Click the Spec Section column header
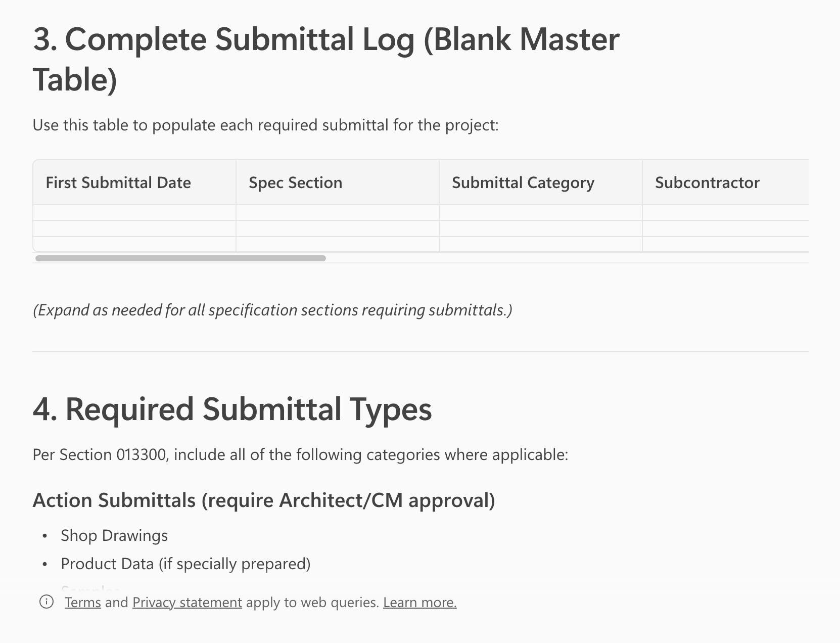This screenshot has width=840, height=643. click(295, 182)
